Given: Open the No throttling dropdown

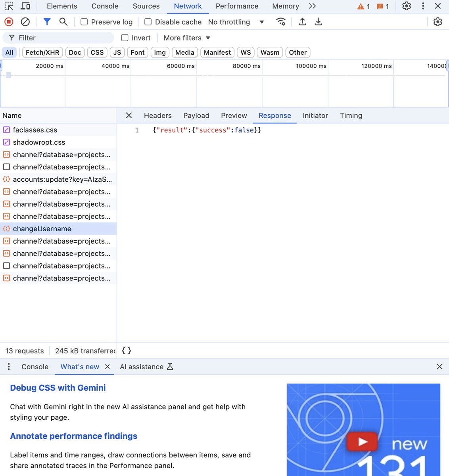Looking at the screenshot, I should (236, 22).
